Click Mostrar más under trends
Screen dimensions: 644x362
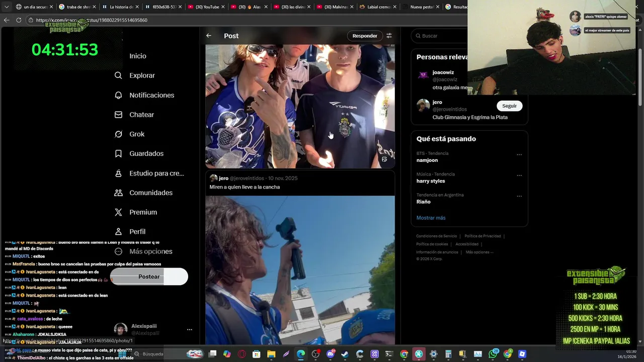click(431, 218)
